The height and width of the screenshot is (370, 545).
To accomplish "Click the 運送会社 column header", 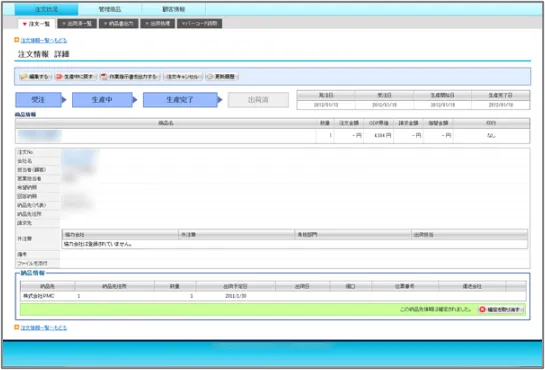I will coord(472,287).
